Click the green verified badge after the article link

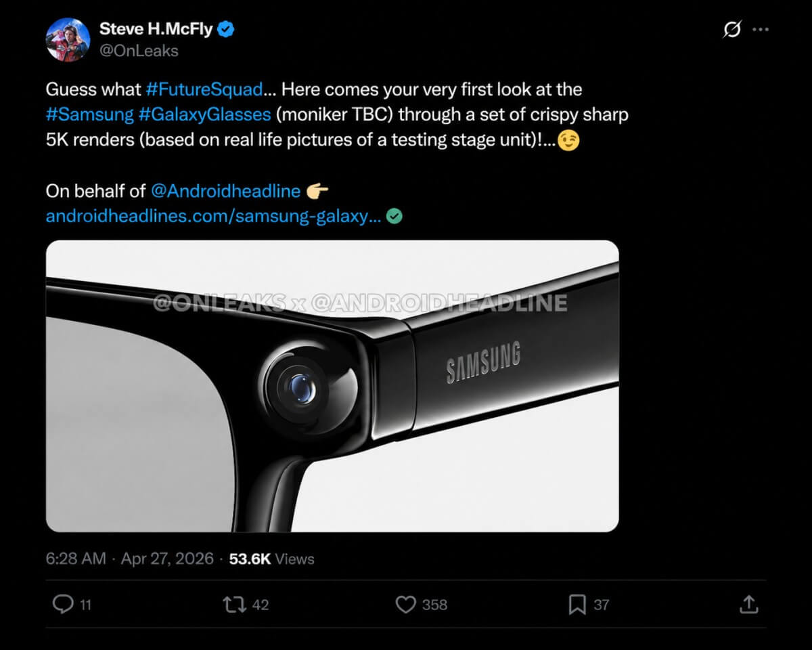[x=395, y=215]
